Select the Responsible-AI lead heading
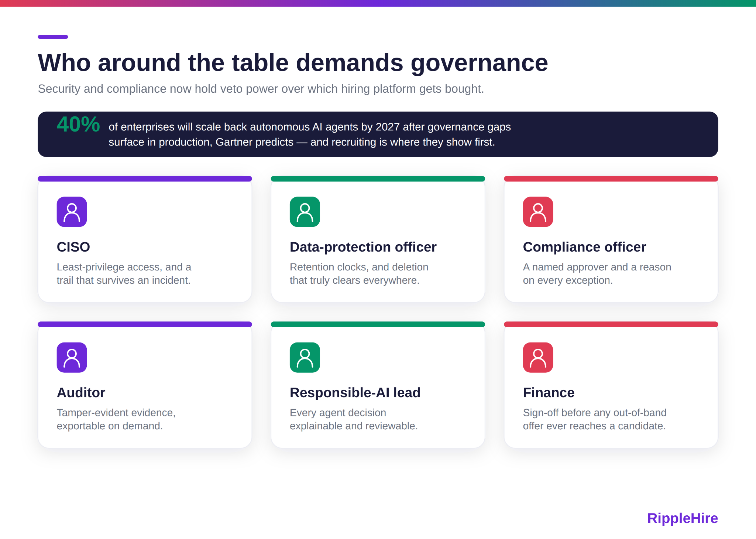Viewport: 756px width, 539px height. tap(355, 392)
